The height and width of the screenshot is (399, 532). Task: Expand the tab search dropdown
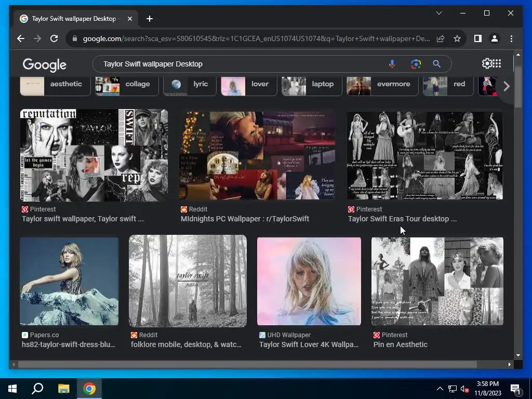438,13
